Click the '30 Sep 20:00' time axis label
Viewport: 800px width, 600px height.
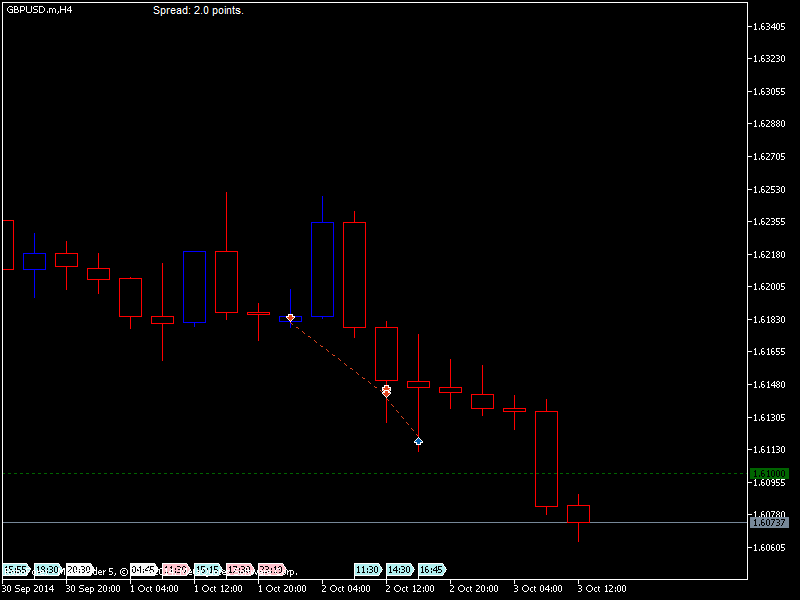click(x=93, y=589)
